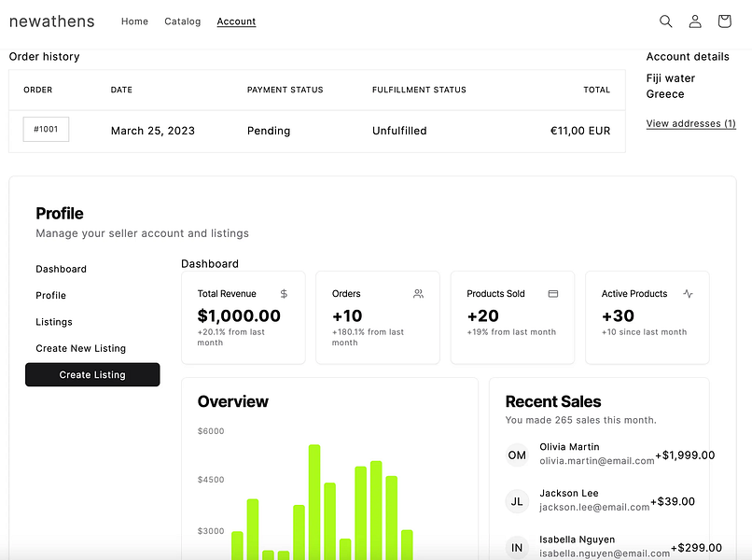752x560 pixels.
Task: Click the Overview chart heading
Action: pos(232,401)
